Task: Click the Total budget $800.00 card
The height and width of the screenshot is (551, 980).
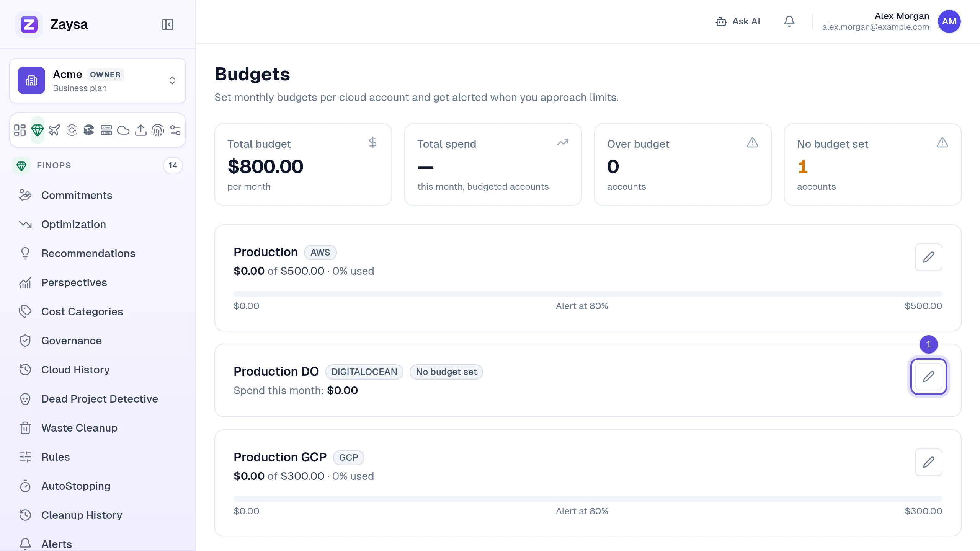Action: tap(303, 165)
